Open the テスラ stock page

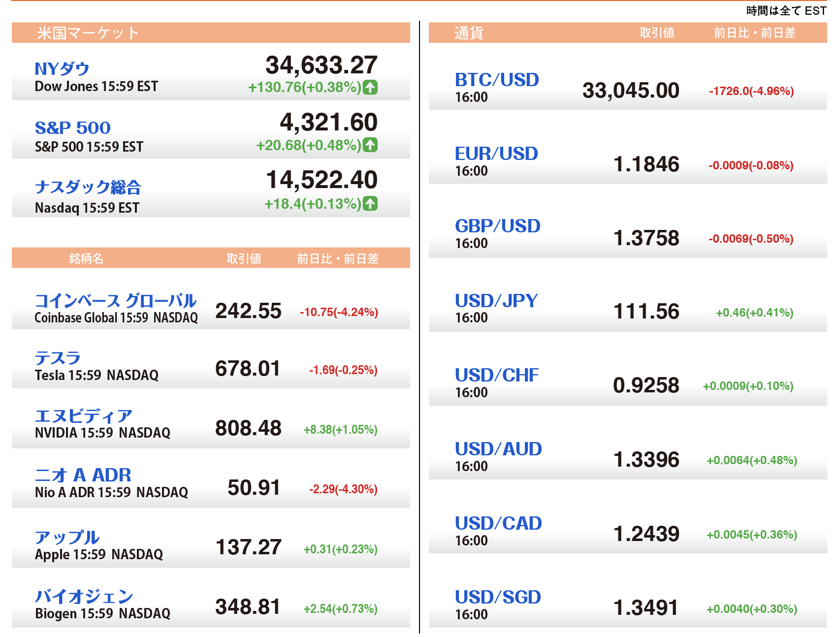58,358
